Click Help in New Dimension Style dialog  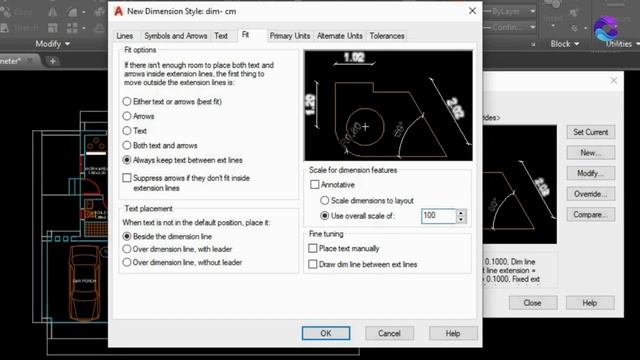[453, 333]
